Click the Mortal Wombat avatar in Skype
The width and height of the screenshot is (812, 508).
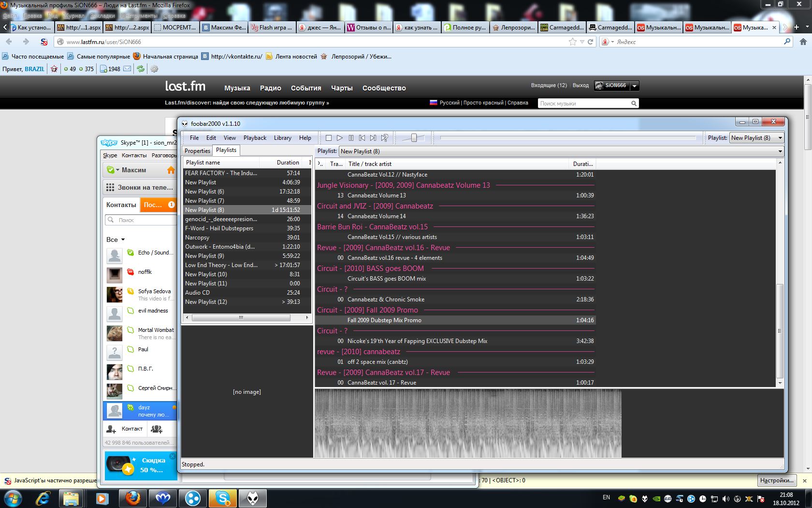point(115,333)
